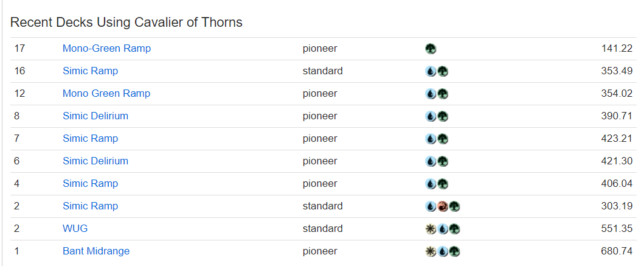644x266 pixels.
Task: Click the Recent Decks Using Cavalier heading
Action: [x=126, y=23]
